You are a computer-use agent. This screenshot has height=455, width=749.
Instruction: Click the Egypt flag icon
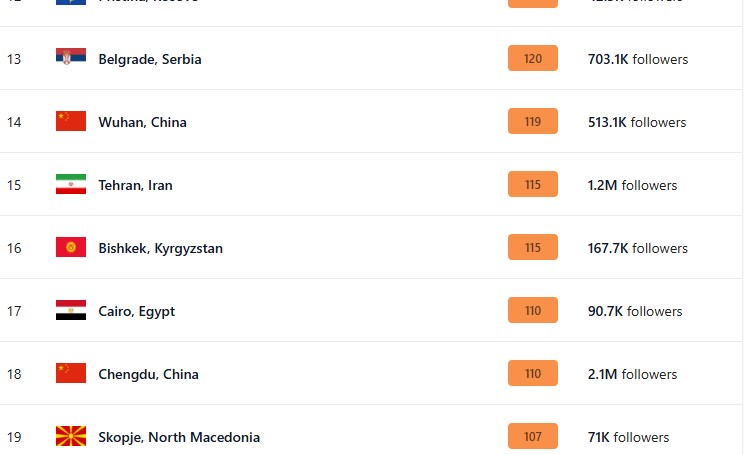tap(71, 310)
